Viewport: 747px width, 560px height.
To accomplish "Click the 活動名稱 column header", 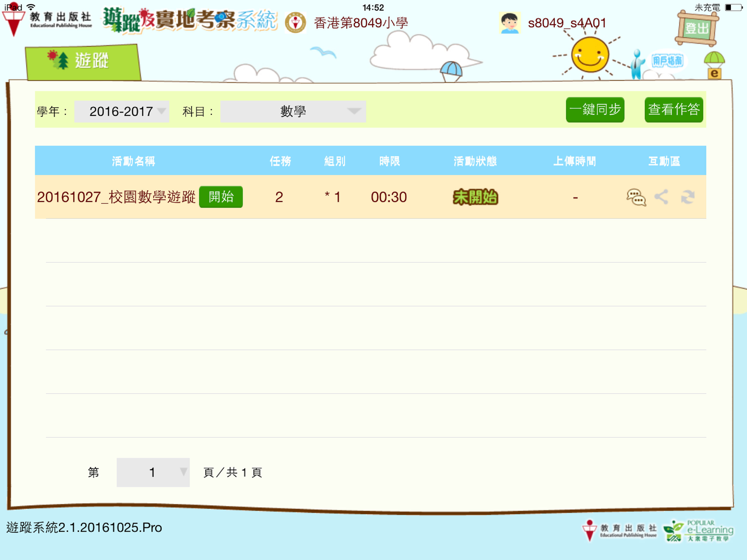I will [x=133, y=161].
